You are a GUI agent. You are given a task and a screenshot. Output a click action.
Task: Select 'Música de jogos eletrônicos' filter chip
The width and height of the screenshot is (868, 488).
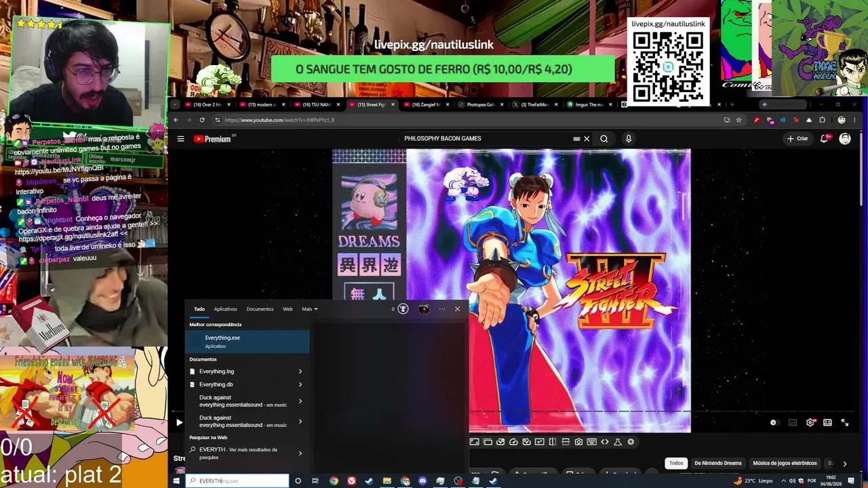[x=785, y=464]
